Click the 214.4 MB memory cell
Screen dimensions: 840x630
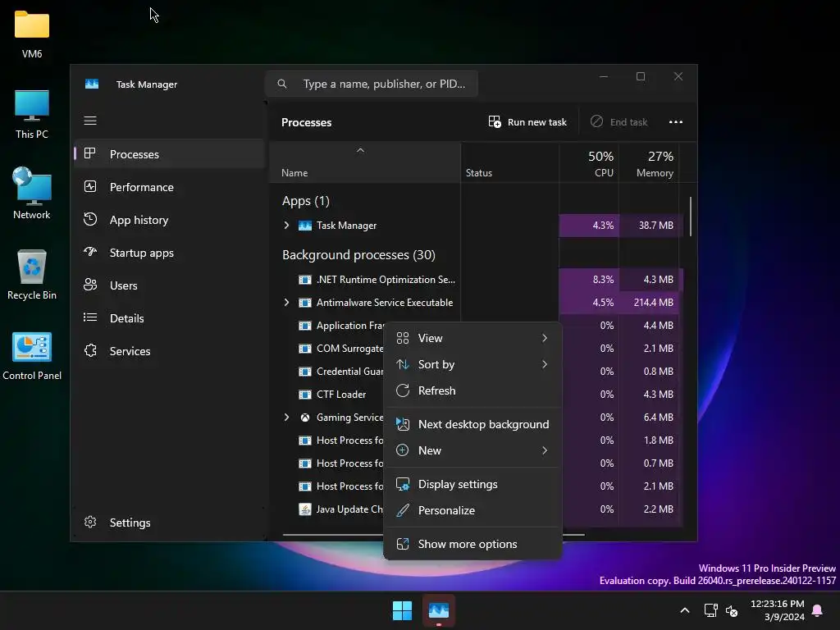point(649,303)
